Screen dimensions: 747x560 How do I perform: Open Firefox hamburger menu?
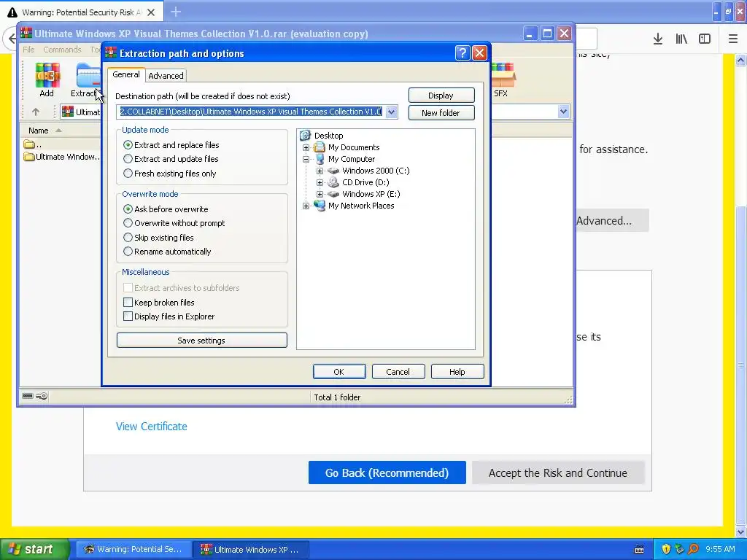pyautogui.click(x=733, y=39)
